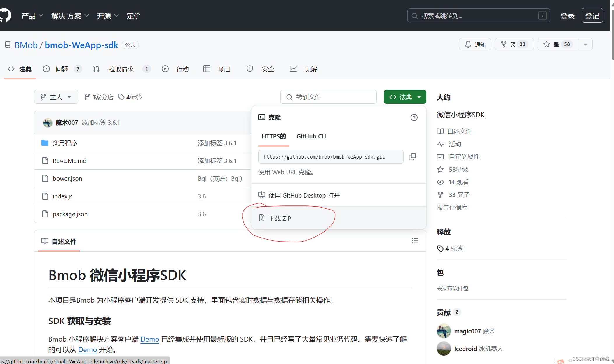Toggle watch notifications via 通知 button

pos(475,44)
